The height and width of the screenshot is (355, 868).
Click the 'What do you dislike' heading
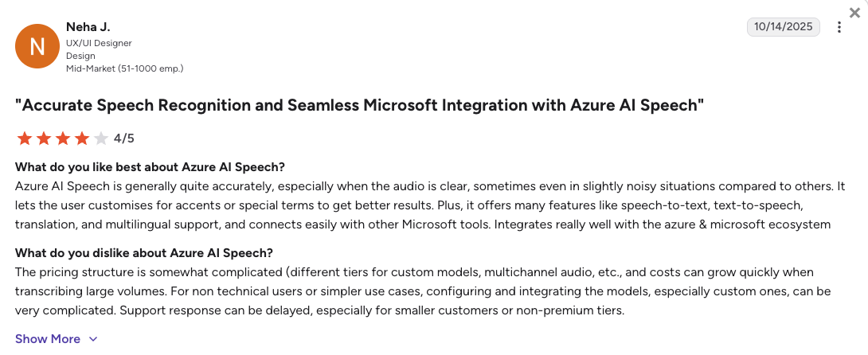(144, 252)
